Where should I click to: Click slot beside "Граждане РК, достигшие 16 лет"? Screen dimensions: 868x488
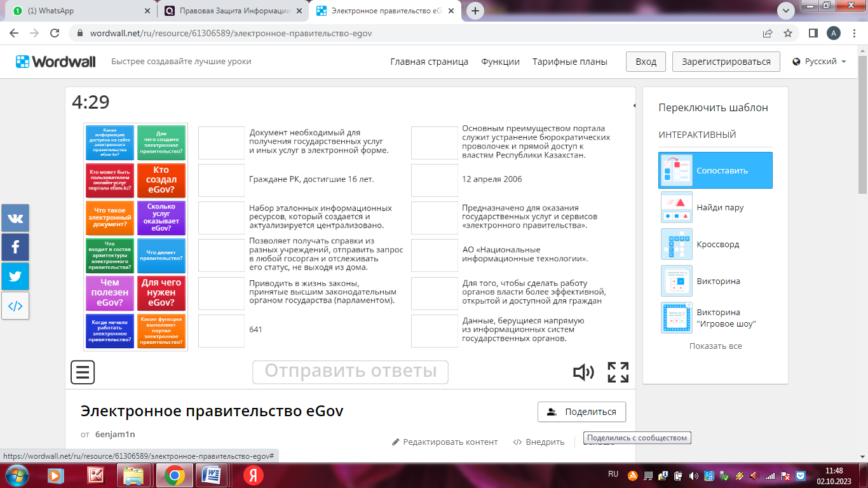point(221,180)
